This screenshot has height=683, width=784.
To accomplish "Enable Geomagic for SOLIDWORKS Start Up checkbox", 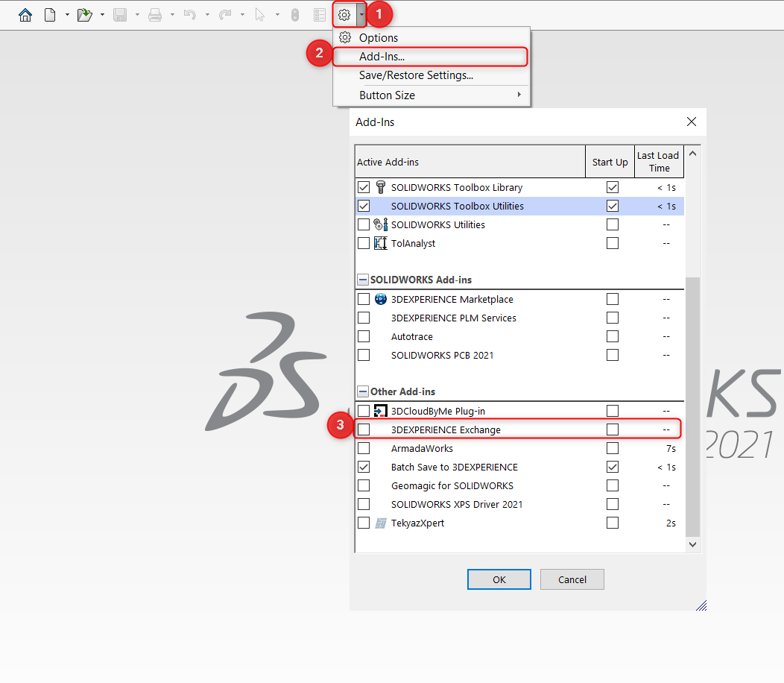I will [x=612, y=485].
